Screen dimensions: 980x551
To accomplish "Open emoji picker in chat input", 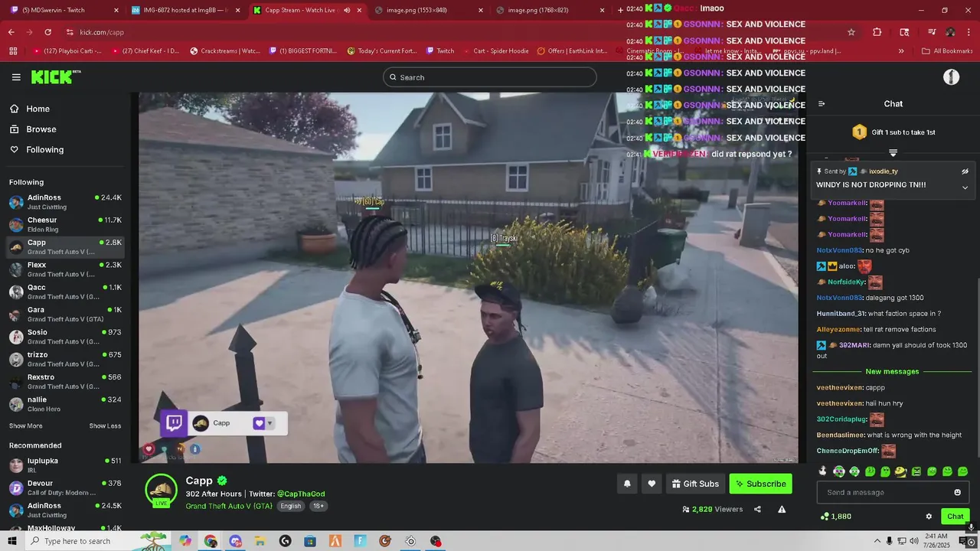I will click(957, 493).
